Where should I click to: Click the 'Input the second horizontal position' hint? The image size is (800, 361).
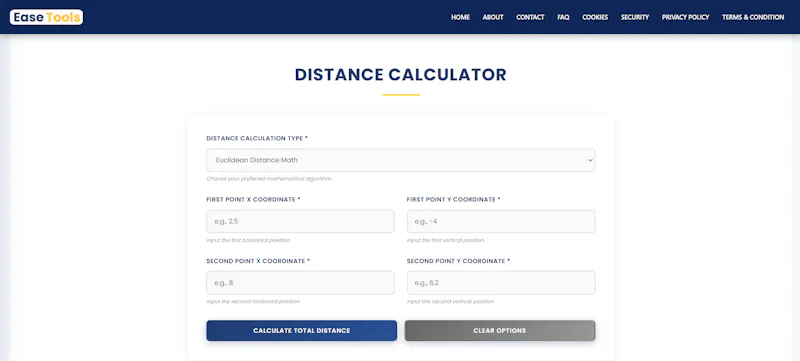tap(253, 301)
